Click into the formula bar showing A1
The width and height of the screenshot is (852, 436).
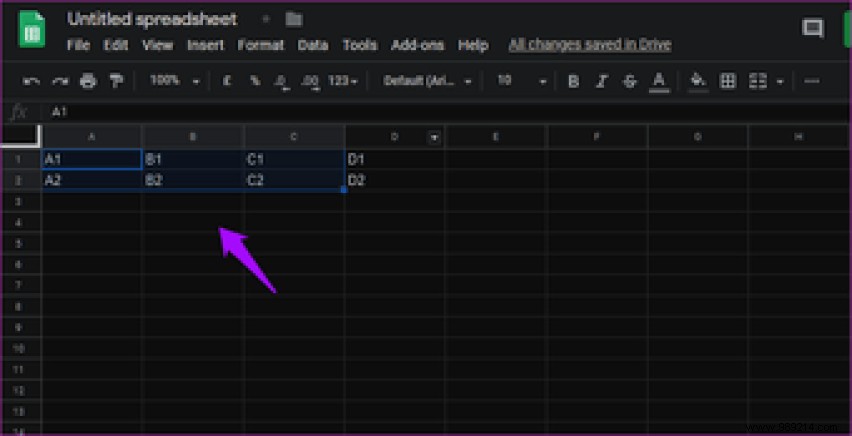446,113
